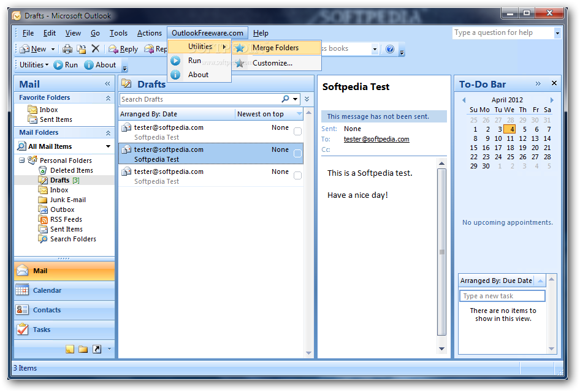Click the Search Drafts input field

(200, 99)
